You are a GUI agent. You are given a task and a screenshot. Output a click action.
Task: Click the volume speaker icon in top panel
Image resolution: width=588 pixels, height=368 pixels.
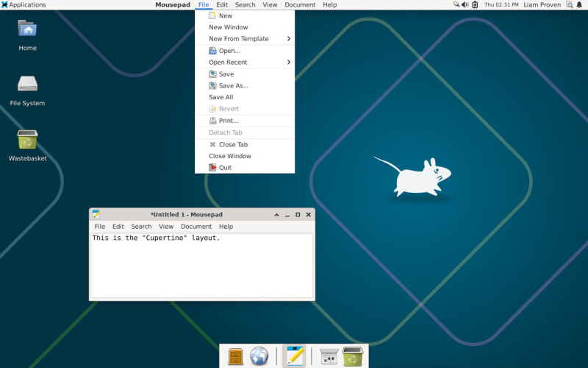click(465, 4)
